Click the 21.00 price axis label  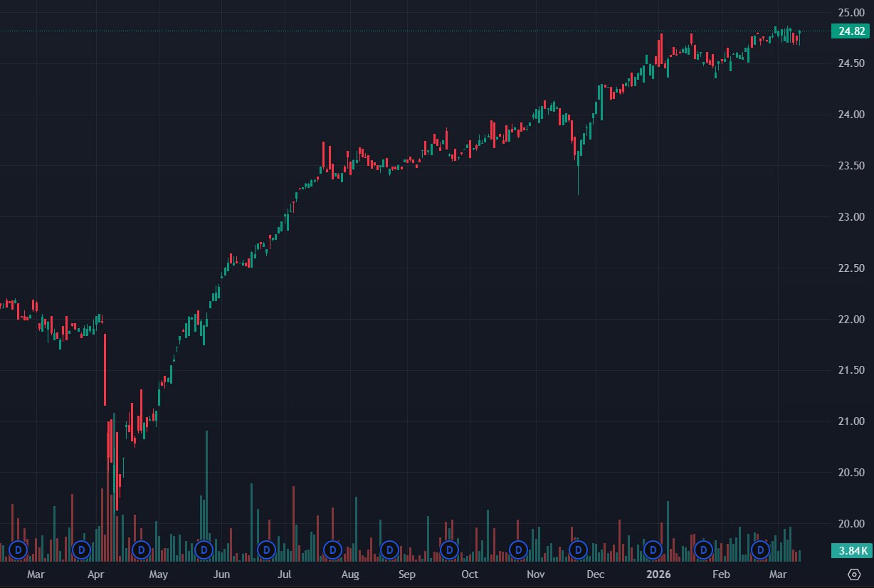click(851, 421)
